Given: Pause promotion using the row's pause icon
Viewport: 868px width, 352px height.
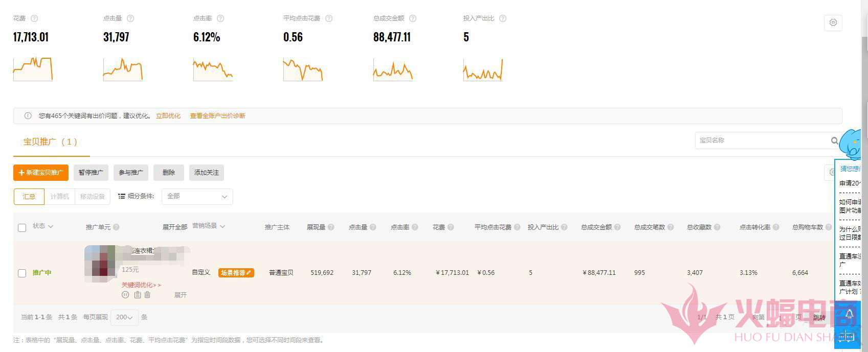Looking at the screenshot, I should pos(125,295).
